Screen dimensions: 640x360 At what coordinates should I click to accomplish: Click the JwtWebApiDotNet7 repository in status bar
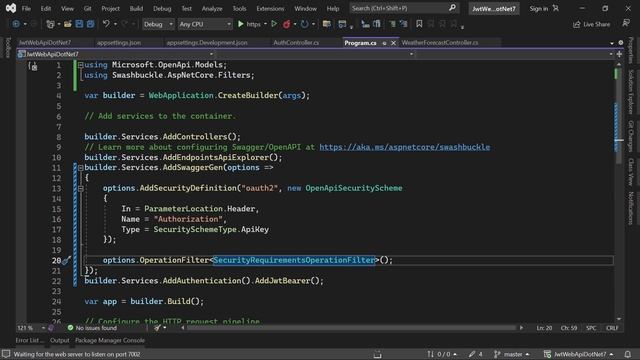pyautogui.click(x=579, y=354)
